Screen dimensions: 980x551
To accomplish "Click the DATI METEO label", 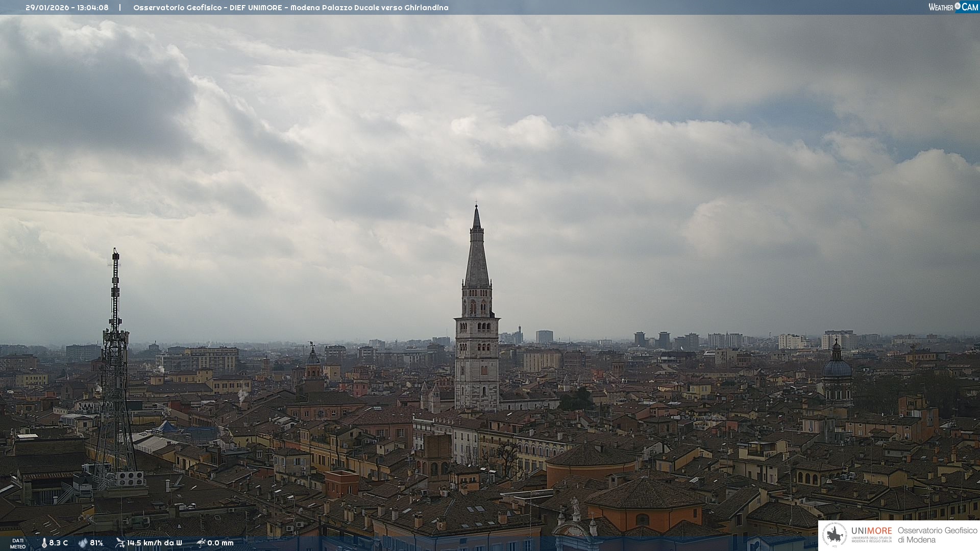I will click(18, 543).
